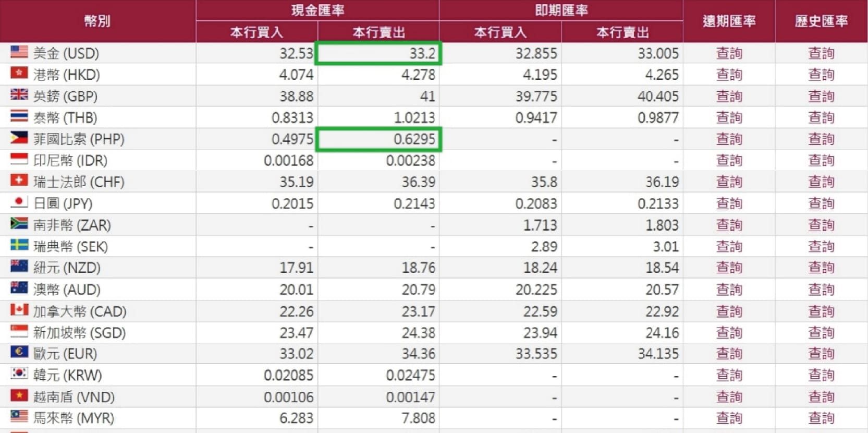Click the Hong Kong flag icon
Viewport: 868px width, 433px height.
click(19, 73)
